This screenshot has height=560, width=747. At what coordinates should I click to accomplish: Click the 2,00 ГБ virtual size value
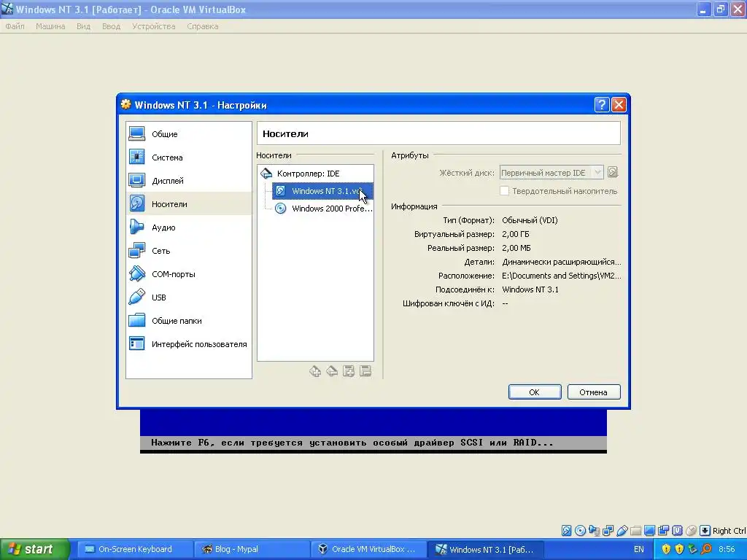click(x=516, y=234)
